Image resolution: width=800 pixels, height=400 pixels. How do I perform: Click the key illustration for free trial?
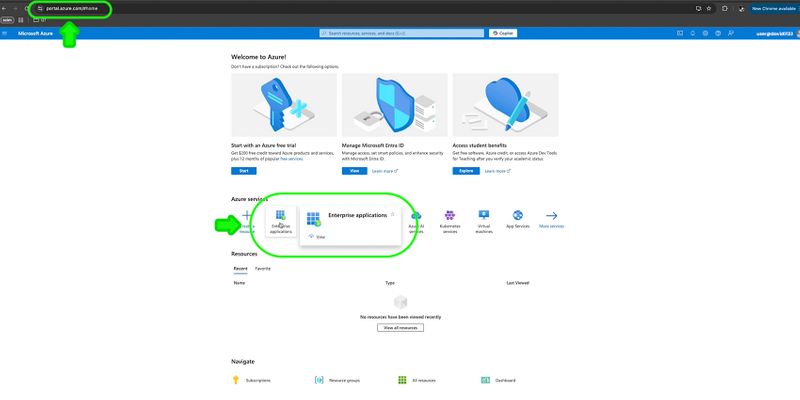pyautogui.click(x=284, y=105)
